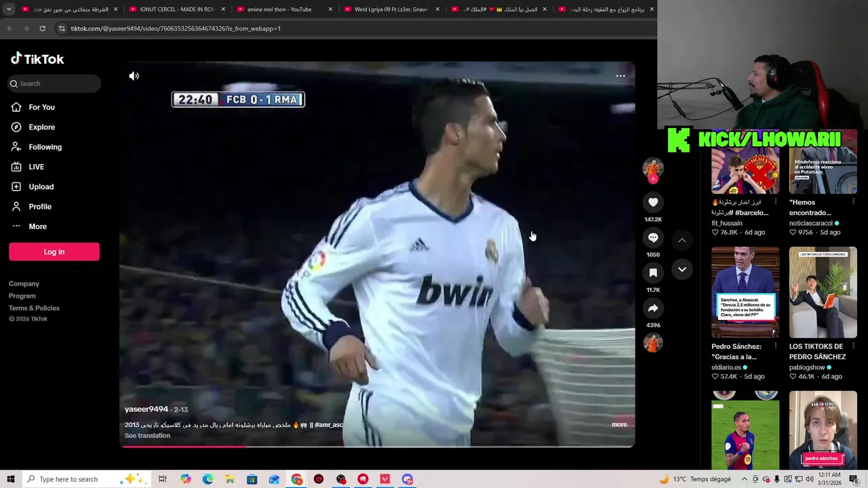This screenshot has width=868, height=488.
Task: Expand the More menu in sidebar
Action: (37, 226)
